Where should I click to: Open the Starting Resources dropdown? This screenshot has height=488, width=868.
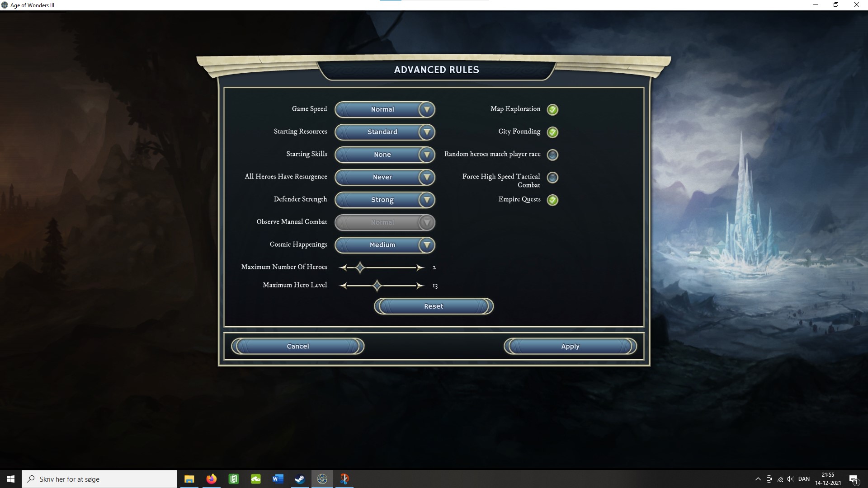point(385,132)
